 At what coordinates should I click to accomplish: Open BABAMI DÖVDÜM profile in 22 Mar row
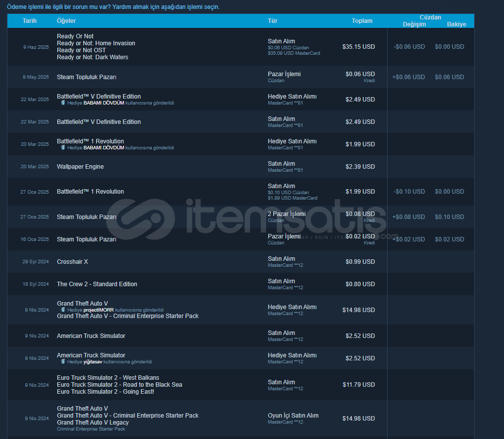(104, 103)
